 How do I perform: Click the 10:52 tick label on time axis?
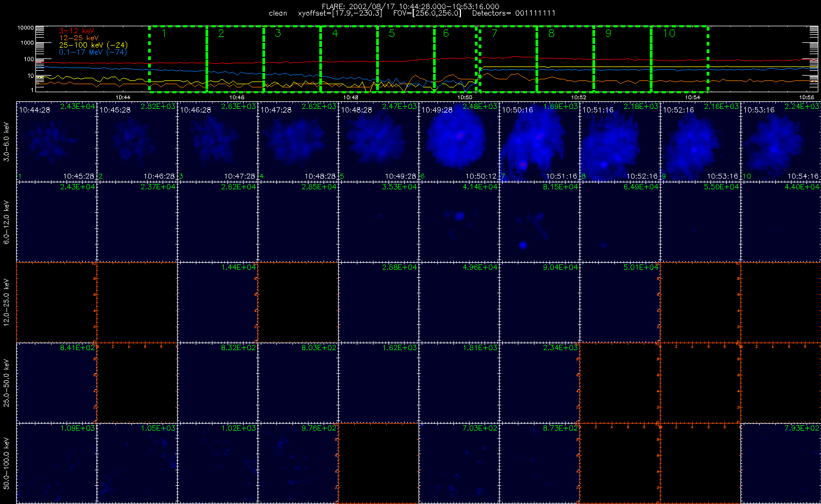(578, 98)
